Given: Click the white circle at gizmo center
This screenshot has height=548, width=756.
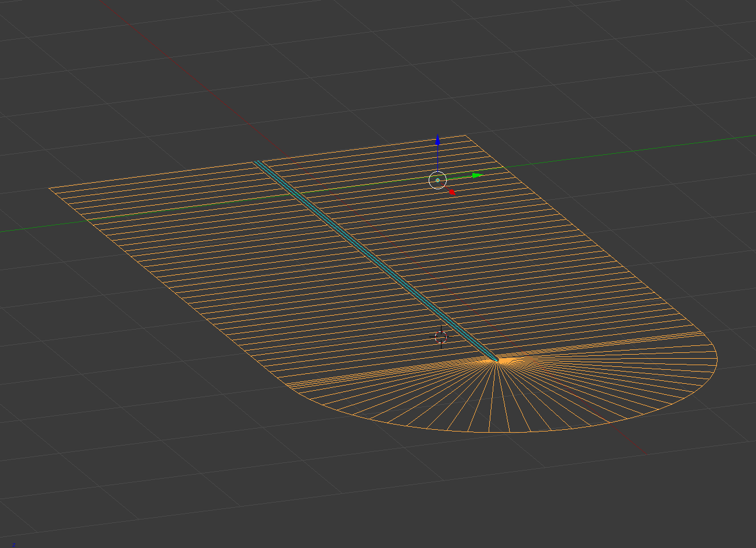Looking at the screenshot, I should (437, 181).
